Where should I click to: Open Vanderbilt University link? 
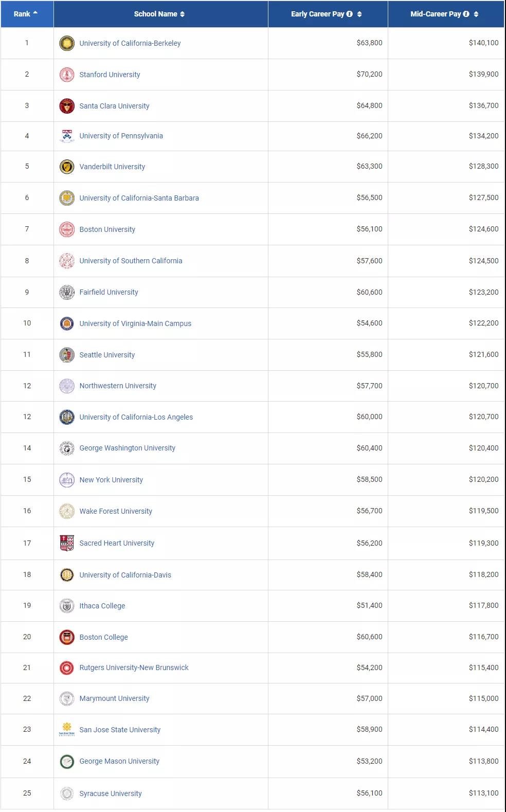click(112, 167)
